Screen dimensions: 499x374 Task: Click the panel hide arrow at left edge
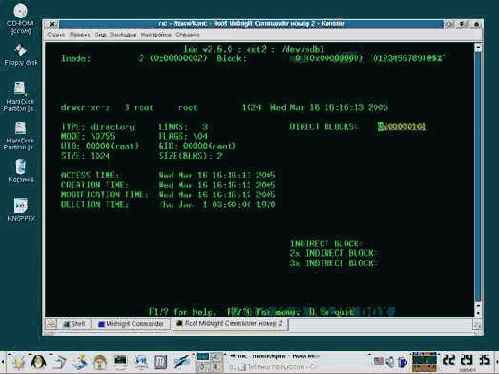click(2, 362)
